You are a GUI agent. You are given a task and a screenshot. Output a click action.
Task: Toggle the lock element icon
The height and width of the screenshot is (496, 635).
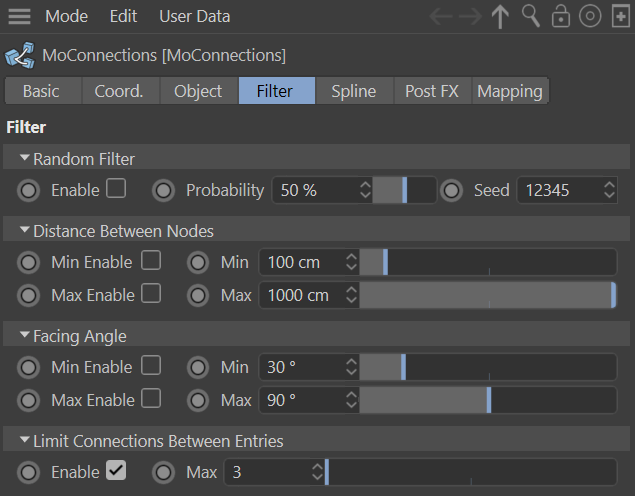pos(561,16)
